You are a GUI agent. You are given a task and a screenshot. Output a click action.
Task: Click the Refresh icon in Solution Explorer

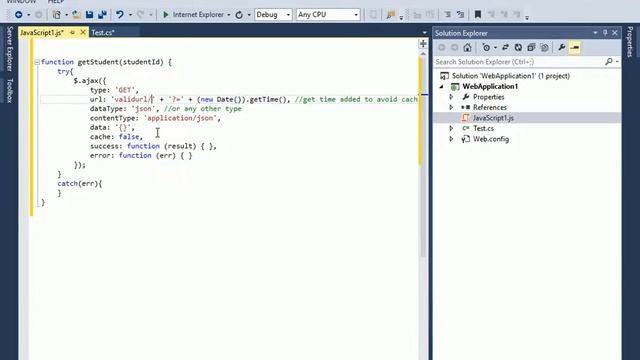pos(518,48)
